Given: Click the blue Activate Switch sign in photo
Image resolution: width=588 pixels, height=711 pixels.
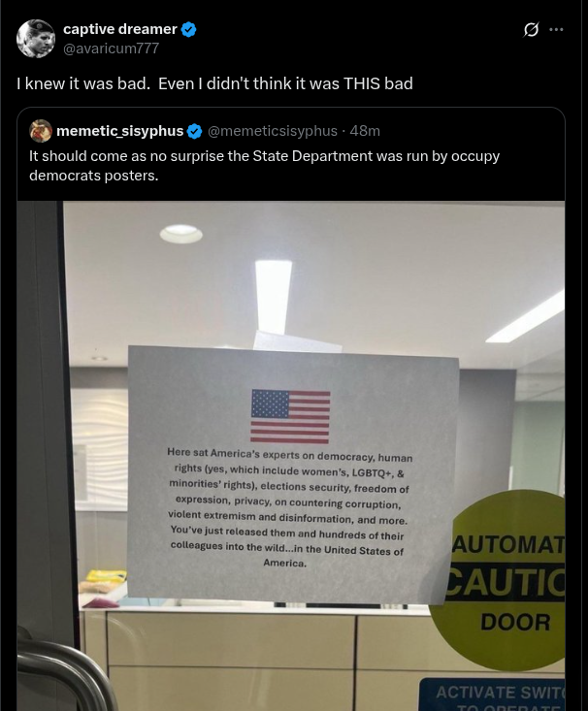Looking at the screenshot, I should pos(493,695).
